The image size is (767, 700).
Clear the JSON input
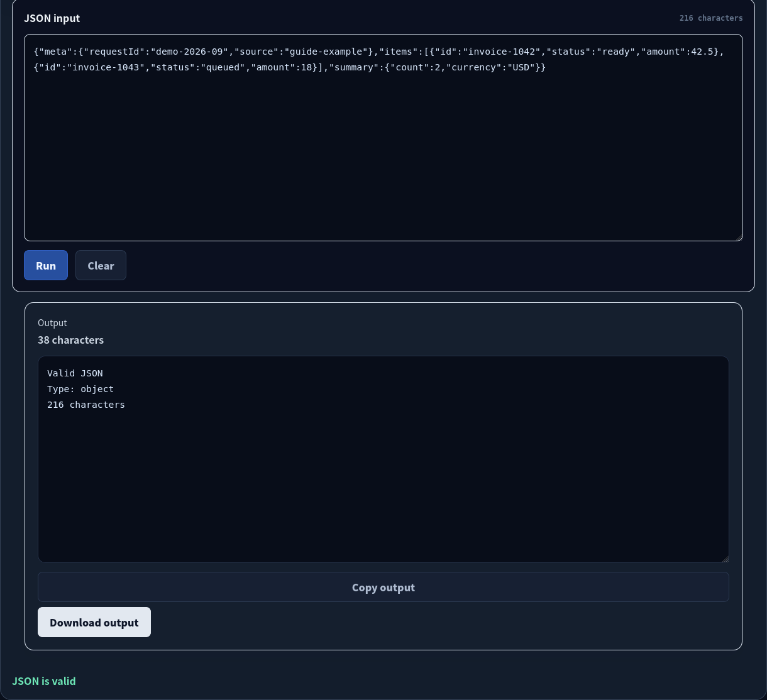pyautogui.click(x=101, y=265)
